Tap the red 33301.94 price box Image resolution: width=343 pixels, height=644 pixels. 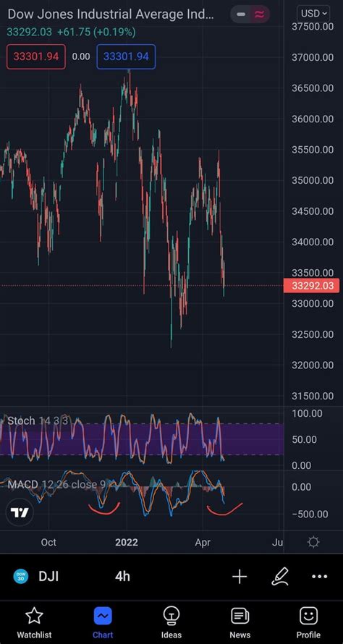pos(35,56)
